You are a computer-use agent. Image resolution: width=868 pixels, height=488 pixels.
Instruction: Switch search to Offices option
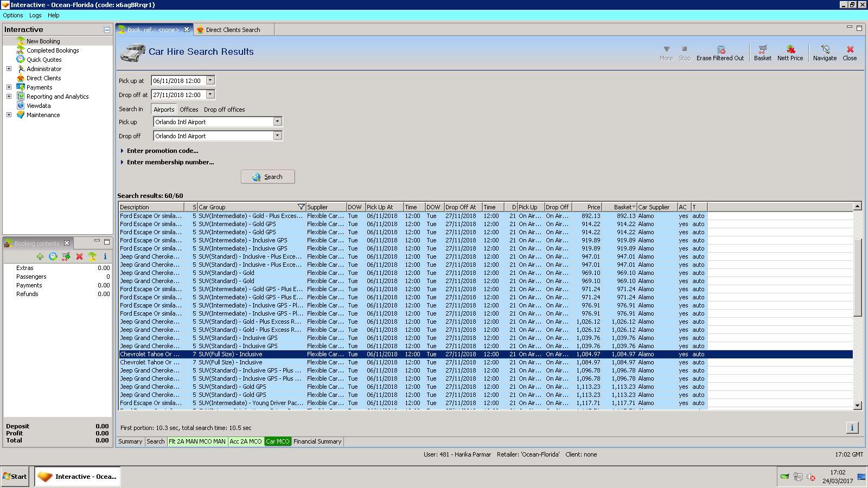point(189,110)
